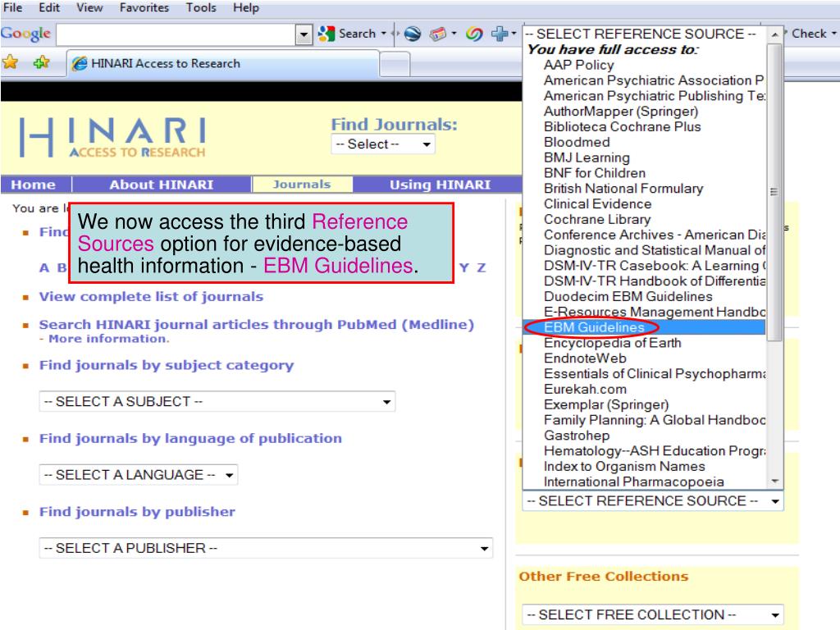840x630 pixels.
Task: Select Index to Organism Names option
Action: 644,466
